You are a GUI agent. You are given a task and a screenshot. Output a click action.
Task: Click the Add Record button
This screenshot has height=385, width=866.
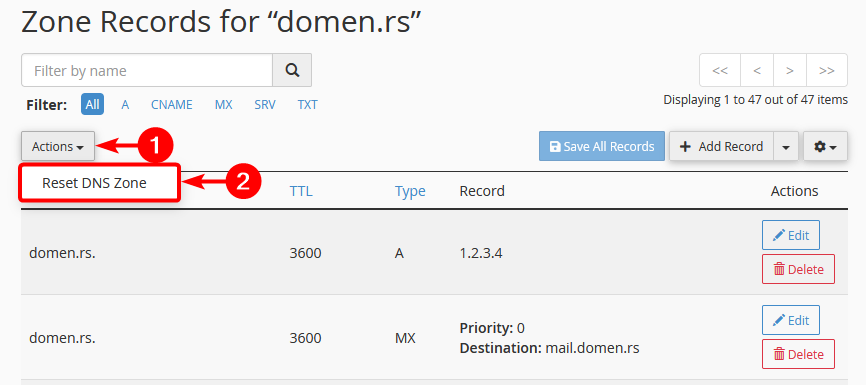(x=721, y=146)
